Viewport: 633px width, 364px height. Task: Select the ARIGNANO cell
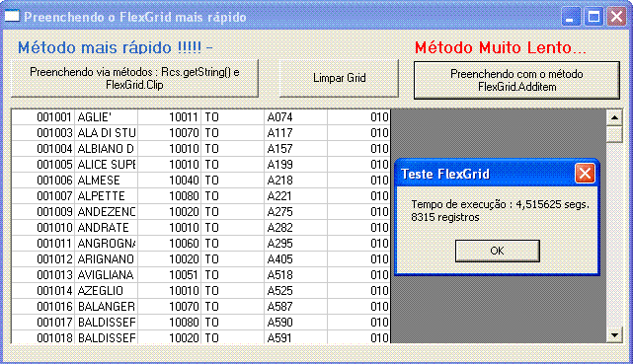click(x=107, y=259)
